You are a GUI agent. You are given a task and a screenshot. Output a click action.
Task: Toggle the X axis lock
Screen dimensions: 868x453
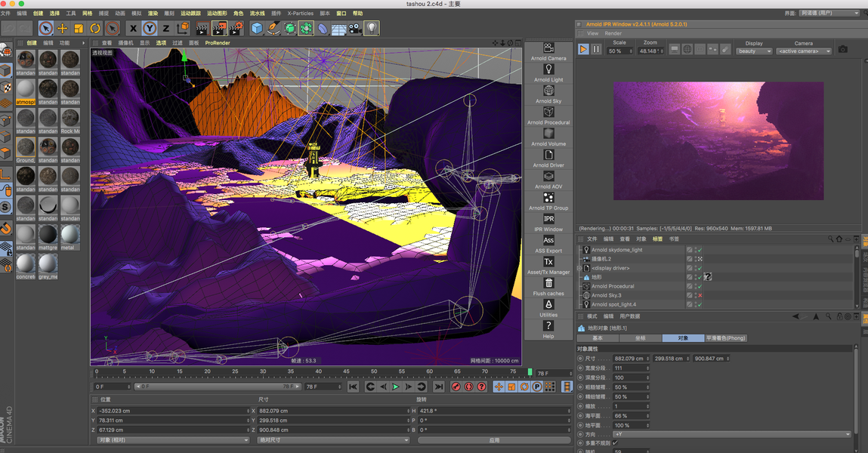[x=133, y=28]
